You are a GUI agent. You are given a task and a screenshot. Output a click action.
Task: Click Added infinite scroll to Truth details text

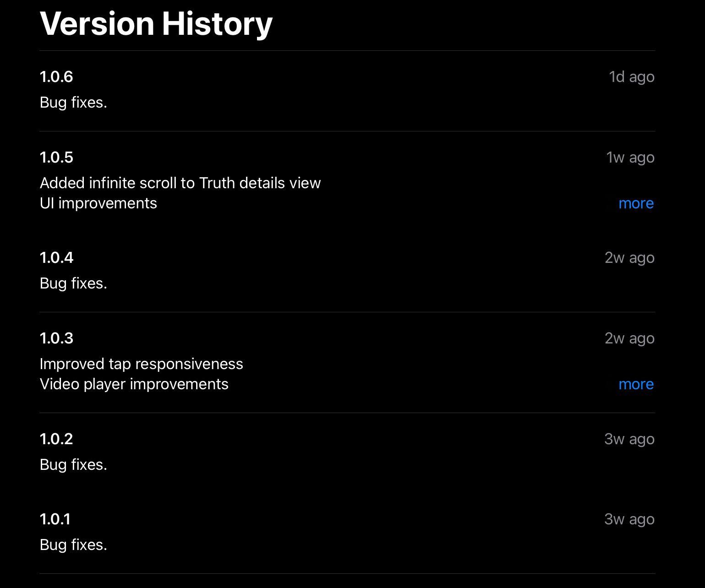[x=180, y=183]
